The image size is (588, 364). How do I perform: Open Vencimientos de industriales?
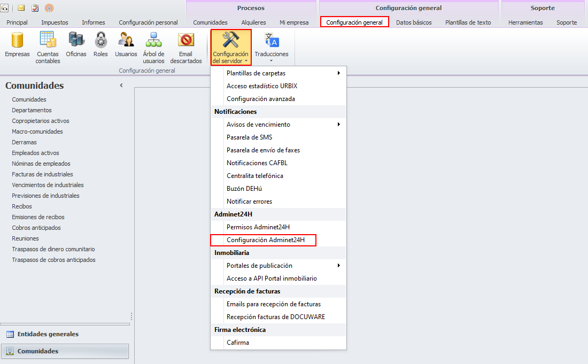48,185
